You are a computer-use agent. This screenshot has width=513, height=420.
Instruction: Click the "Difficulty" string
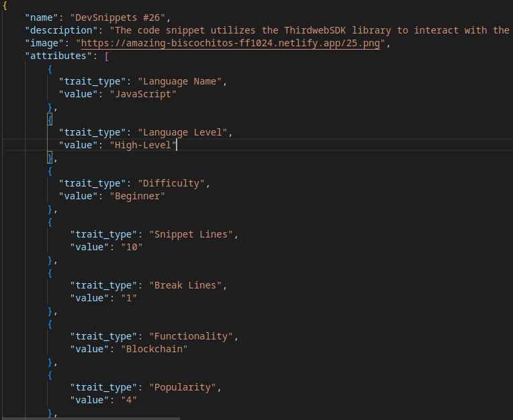click(x=171, y=183)
